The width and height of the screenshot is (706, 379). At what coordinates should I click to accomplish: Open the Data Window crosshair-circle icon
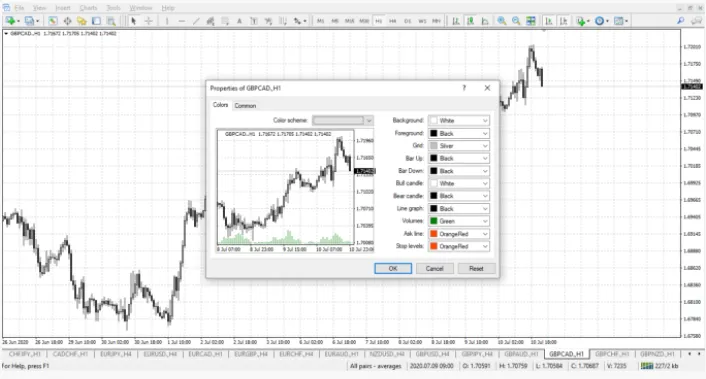click(x=68, y=21)
